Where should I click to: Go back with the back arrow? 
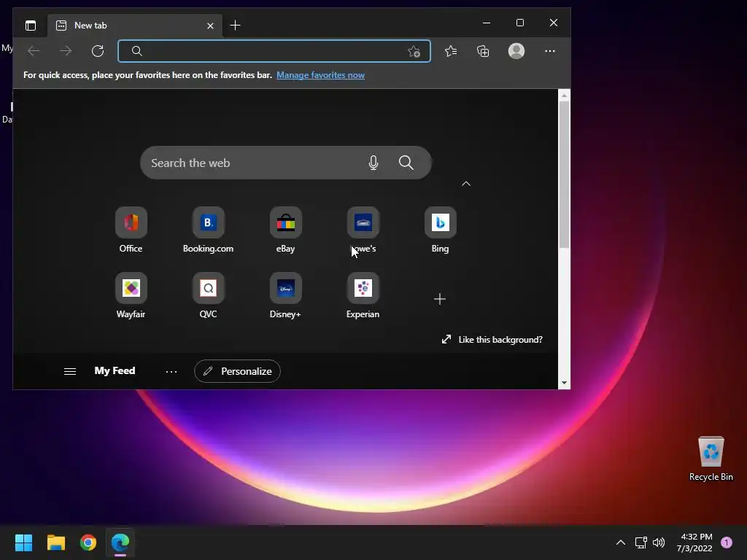pyautogui.click(x=34, y=51)
